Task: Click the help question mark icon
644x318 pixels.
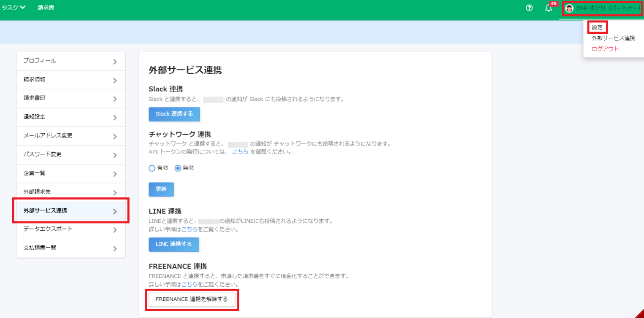Action: [x=529, y=8]
